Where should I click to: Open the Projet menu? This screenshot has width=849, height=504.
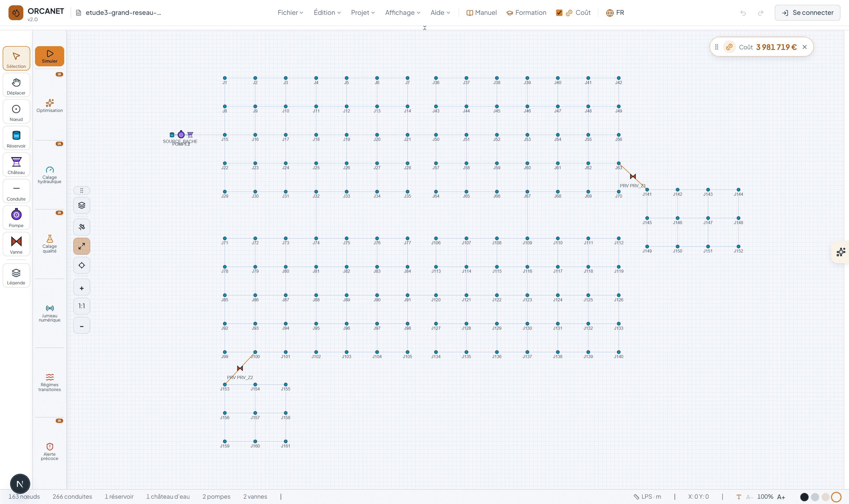[x=363, y=12]
